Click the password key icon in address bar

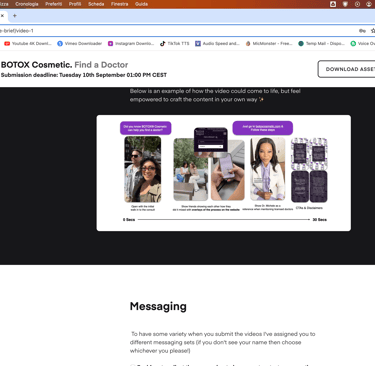click(362, 31)
